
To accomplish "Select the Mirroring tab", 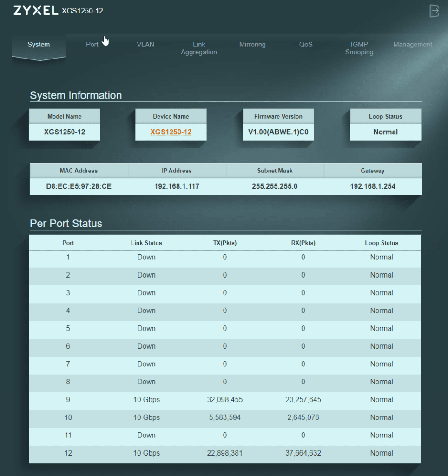I will pyautogui.click(x=252, y=45).
